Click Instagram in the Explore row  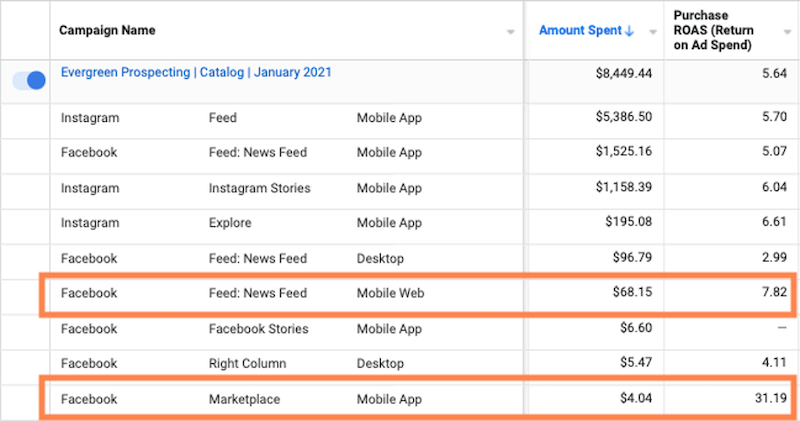tap(90, 223)
